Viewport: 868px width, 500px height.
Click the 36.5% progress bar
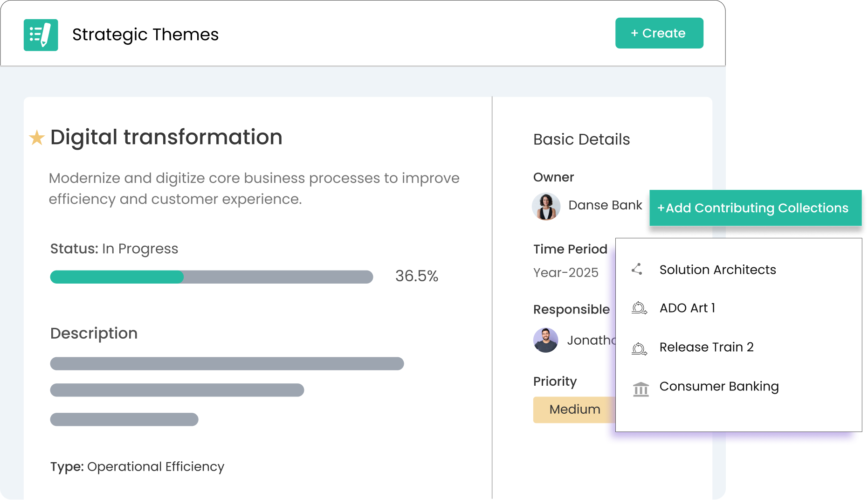[x=211, y=277]
